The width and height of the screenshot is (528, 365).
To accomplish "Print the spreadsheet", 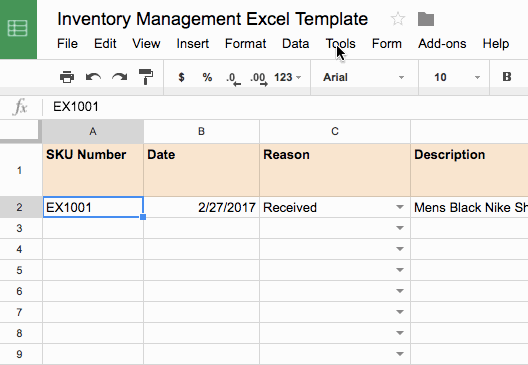I will click(67, 77).
